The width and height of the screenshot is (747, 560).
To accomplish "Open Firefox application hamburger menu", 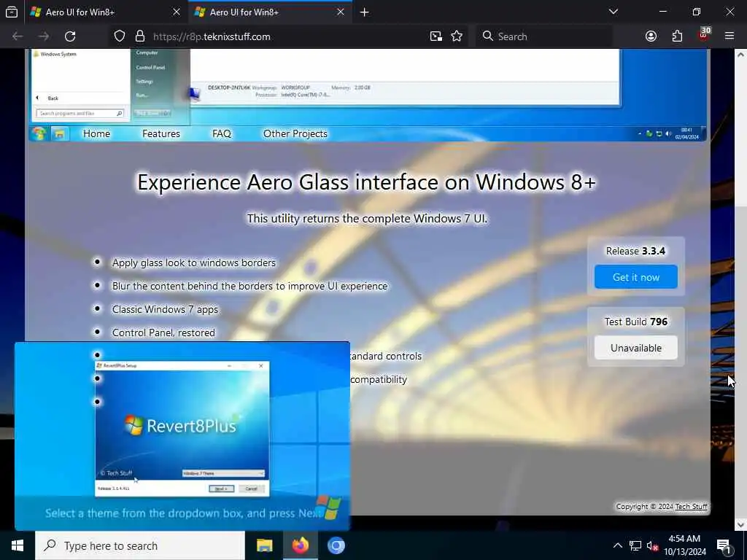I will (729, 36).
